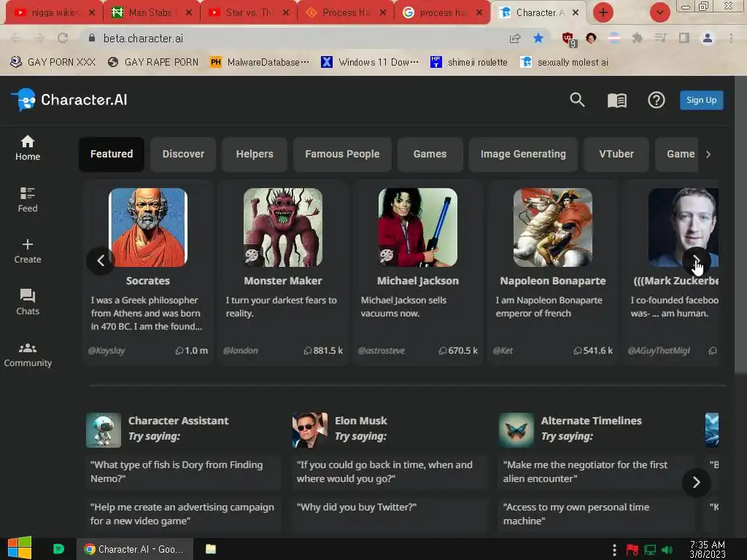
Task: Reload the page with the refresh icon
Action: [63, 38]
